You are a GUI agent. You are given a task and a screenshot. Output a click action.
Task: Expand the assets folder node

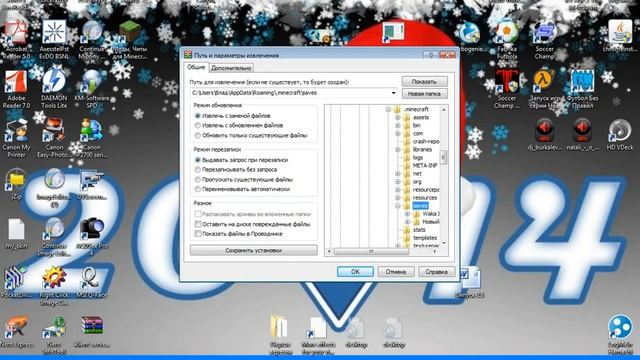point(398,118)
